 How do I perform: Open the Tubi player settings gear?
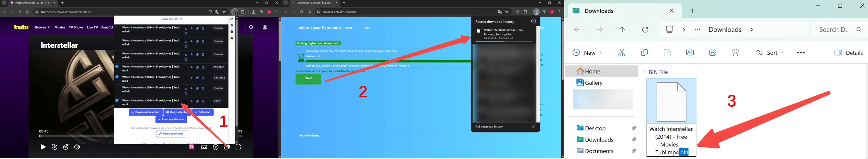click(216, 147)
